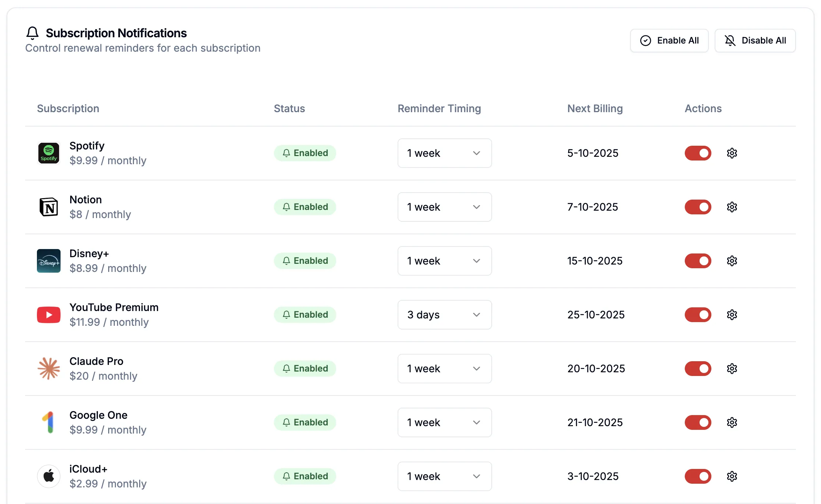This screenshot has width=821, height=504.
Task: Click the Next Billing column header
Action: pyautogui.click(x=595, y=108)
